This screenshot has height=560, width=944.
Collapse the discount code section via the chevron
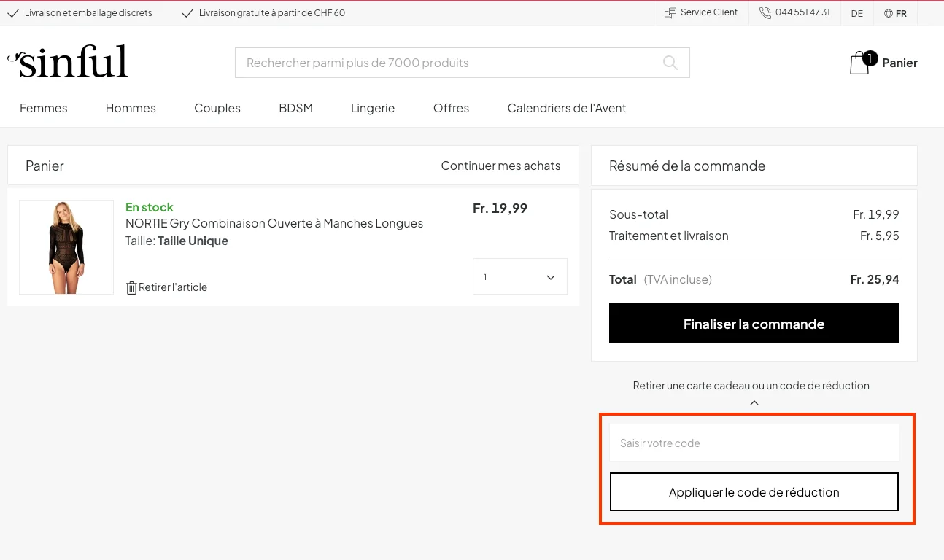pos(754,402)
